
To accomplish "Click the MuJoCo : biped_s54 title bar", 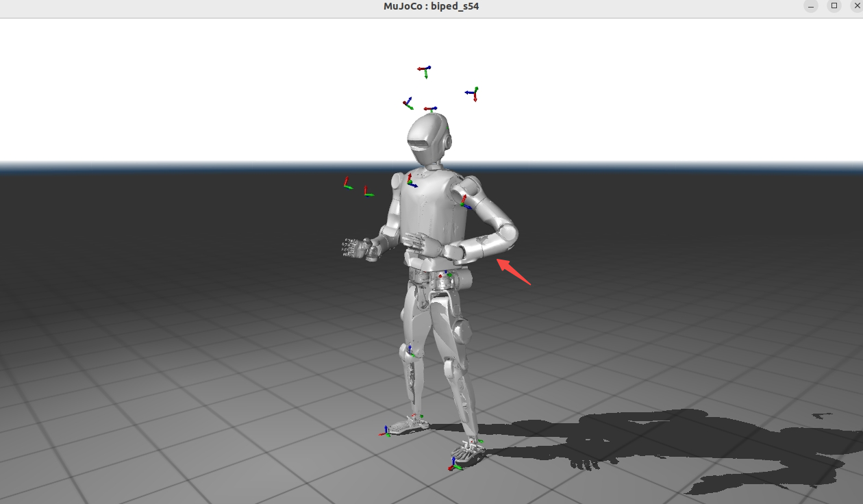I will click(431, 7).
